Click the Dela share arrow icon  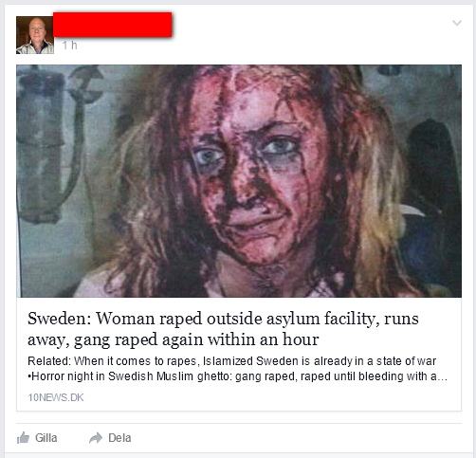tap(96, 438)
